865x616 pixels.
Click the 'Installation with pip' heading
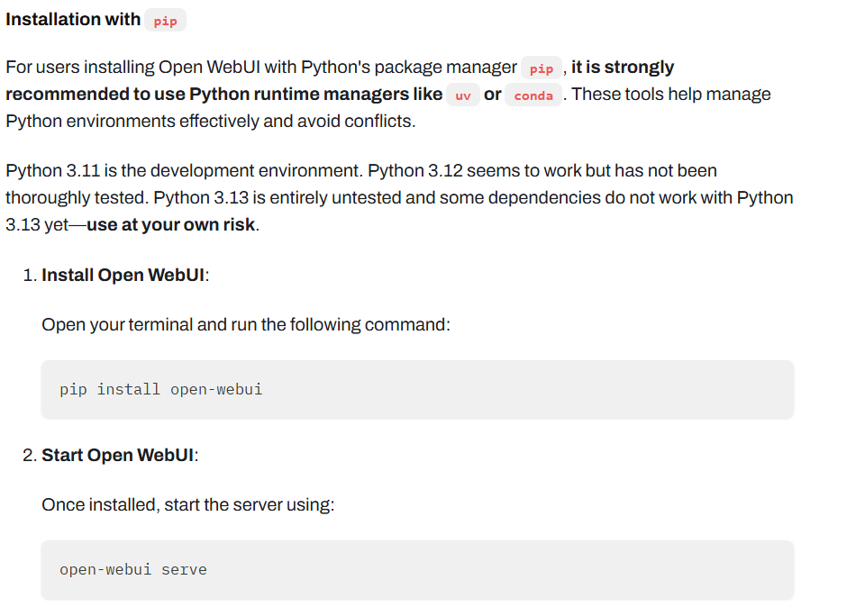point(96,20)
